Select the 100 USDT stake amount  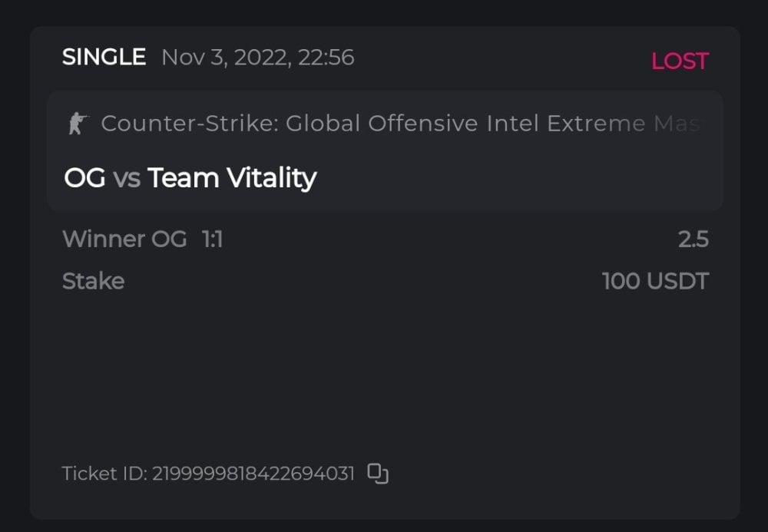(655, 281)
